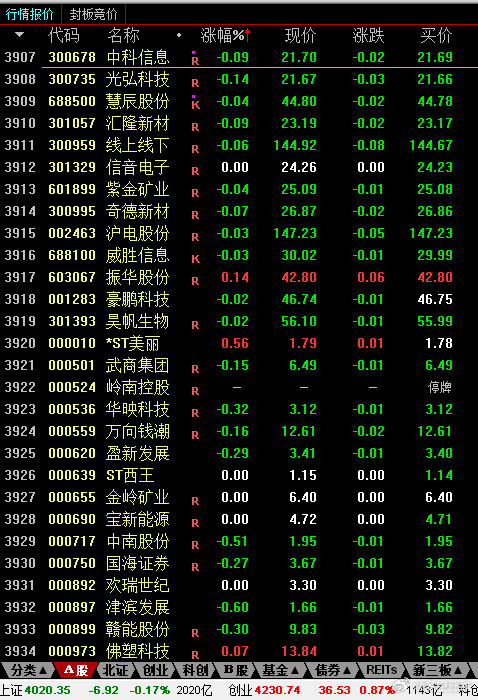The height and width of the screenshot is (700, 478).
Task: Click the R marker for 华映科技
Action: [x=195, y=413]
